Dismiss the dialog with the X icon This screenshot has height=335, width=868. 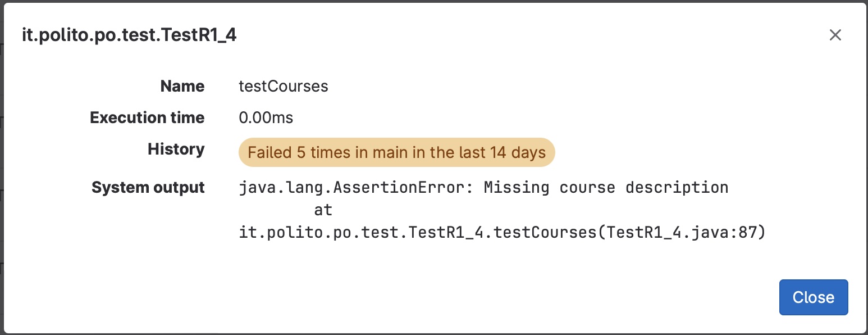coord(835,35)
